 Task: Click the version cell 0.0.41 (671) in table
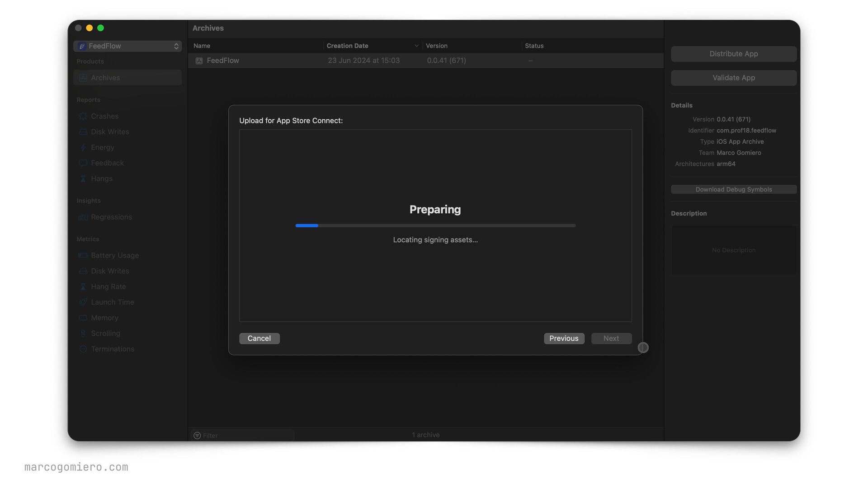pos(446,61)
